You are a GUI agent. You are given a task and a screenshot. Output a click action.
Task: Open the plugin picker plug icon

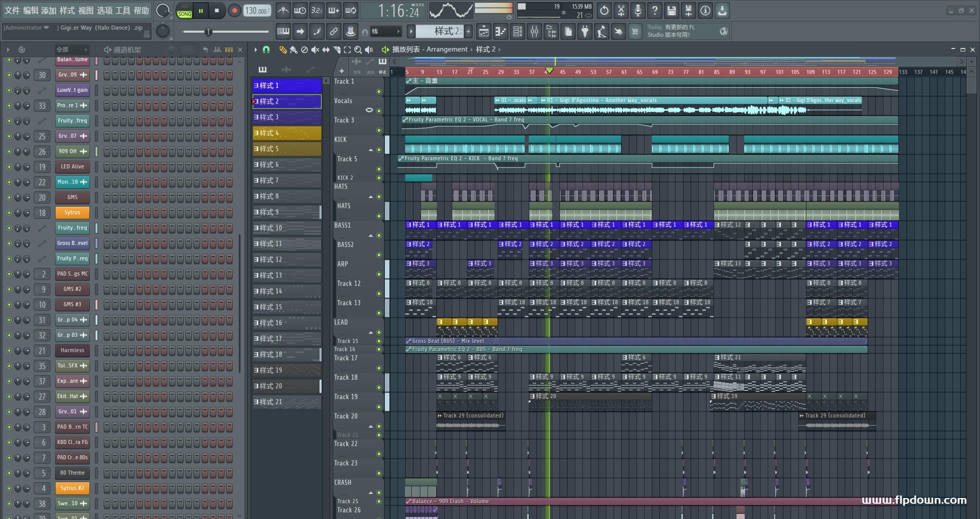click(x=585, y=32)
